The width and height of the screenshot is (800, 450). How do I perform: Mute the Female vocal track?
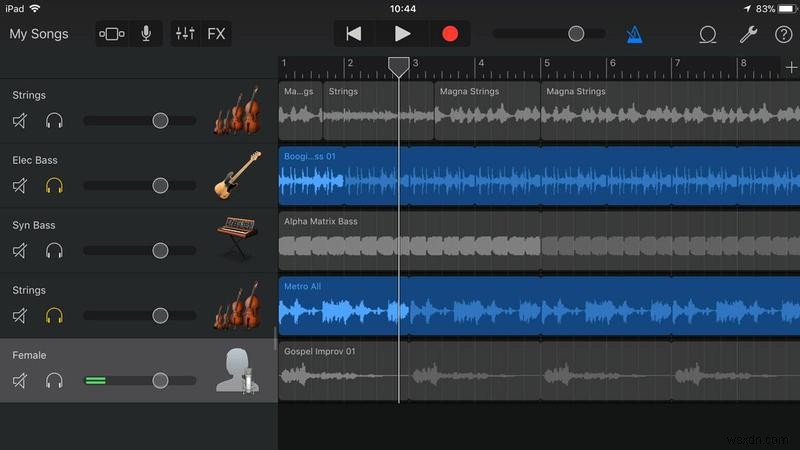(19, 381)
